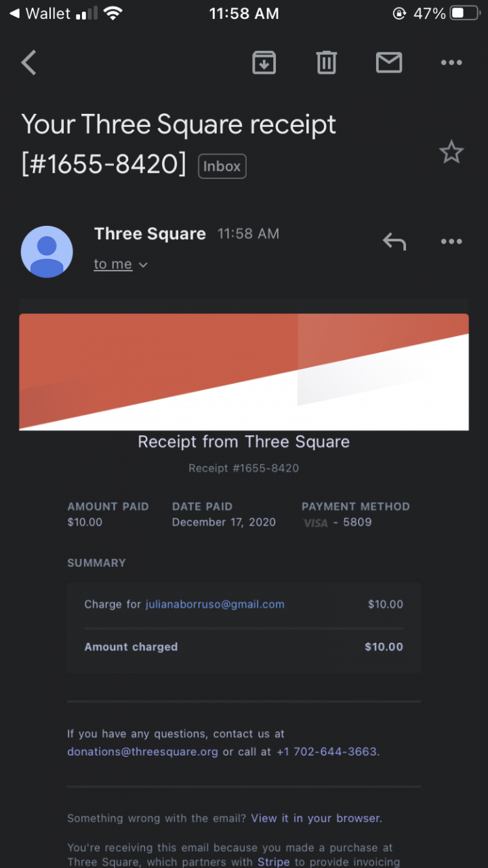The image size is (488, 868).
Task: Open julianaborruso@gmail.com email link
Action: click(x=215, y=604)
